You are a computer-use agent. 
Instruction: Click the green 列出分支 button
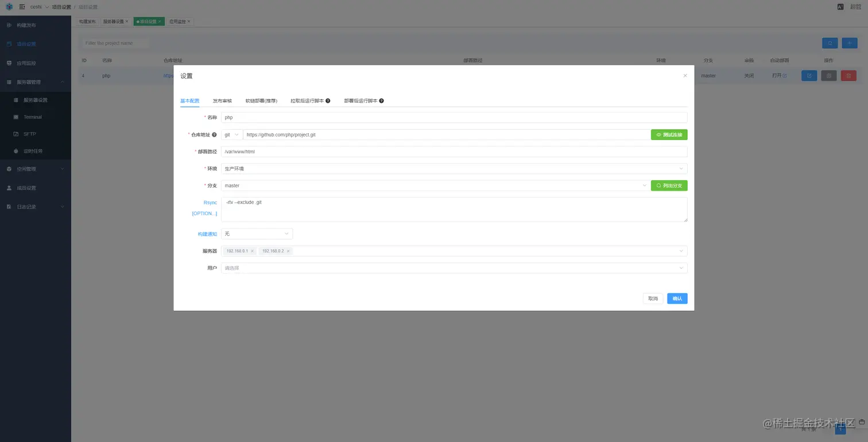669,185
